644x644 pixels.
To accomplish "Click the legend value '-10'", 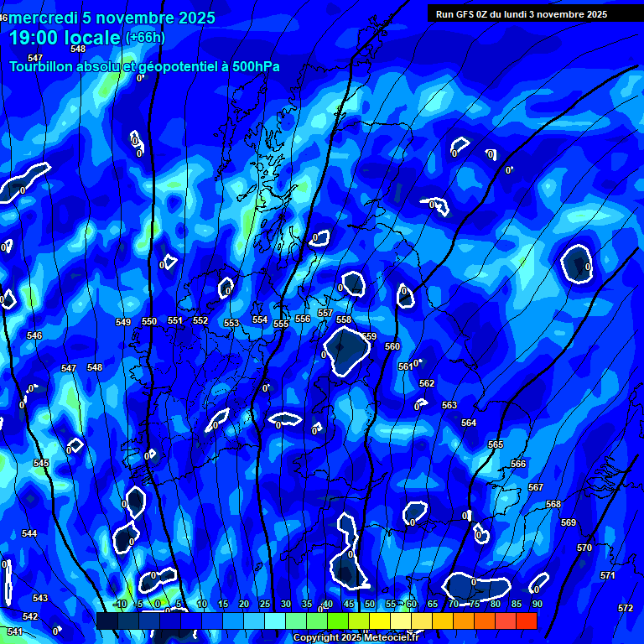I will (x=120, y=604).
